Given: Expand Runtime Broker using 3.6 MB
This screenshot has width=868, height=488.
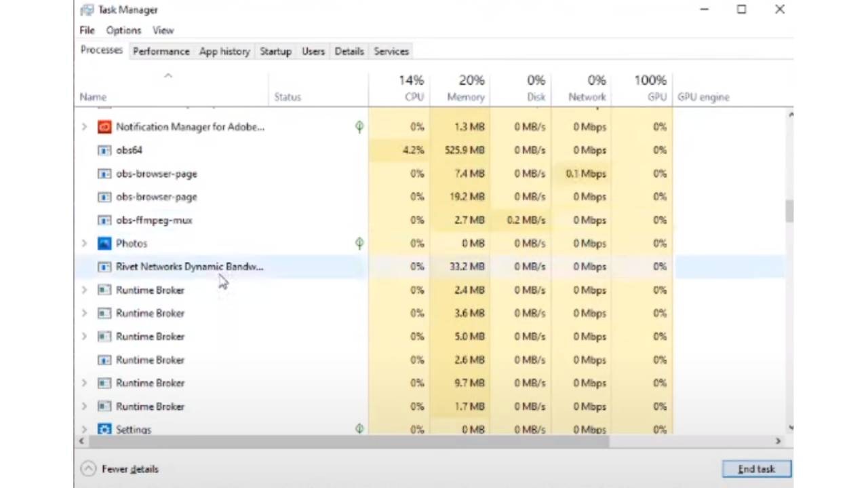Looking at the screenshot, I should pyautogui.click(x=84, y=313).
